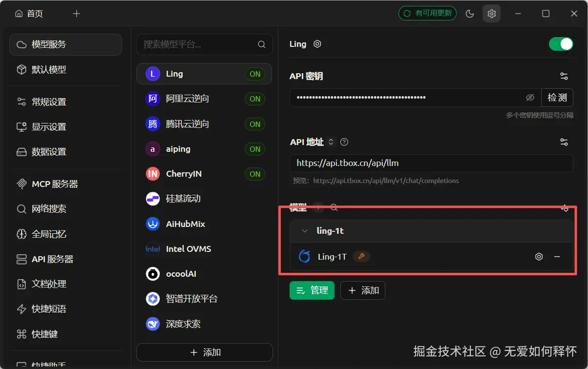This screenshot has height=369, width=588.
Task: Select the Intel OVMS provider
Action: click(x=204, y=249)
